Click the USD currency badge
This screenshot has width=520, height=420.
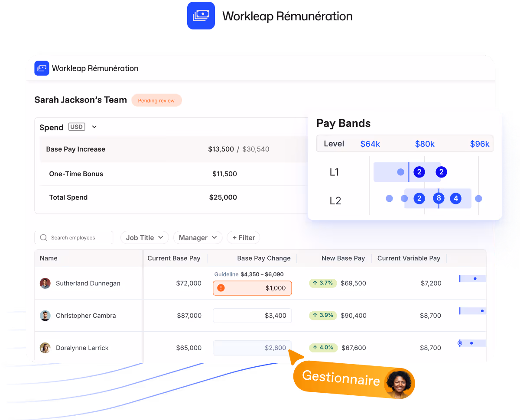[76, 127]
